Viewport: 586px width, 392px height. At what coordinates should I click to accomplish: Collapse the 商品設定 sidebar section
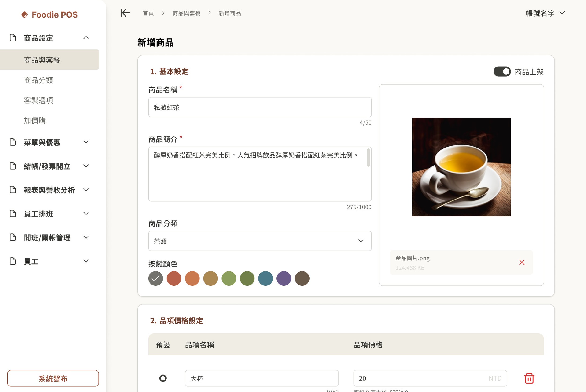pos(86,38)
